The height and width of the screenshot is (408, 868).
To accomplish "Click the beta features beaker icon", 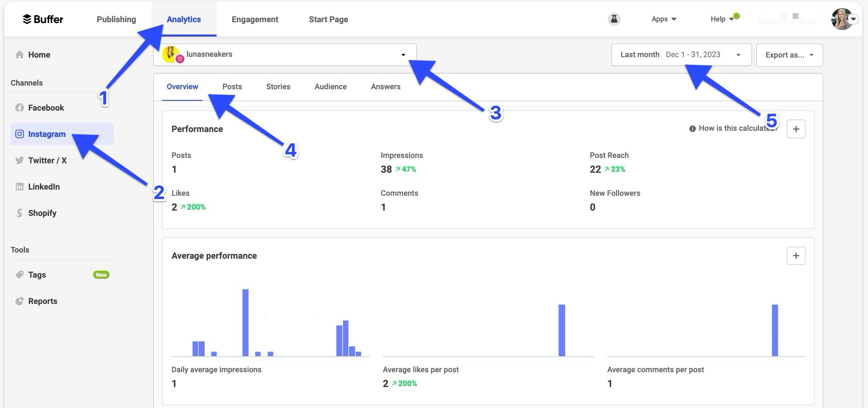I will pyautogui.click(x=614, y=19).
